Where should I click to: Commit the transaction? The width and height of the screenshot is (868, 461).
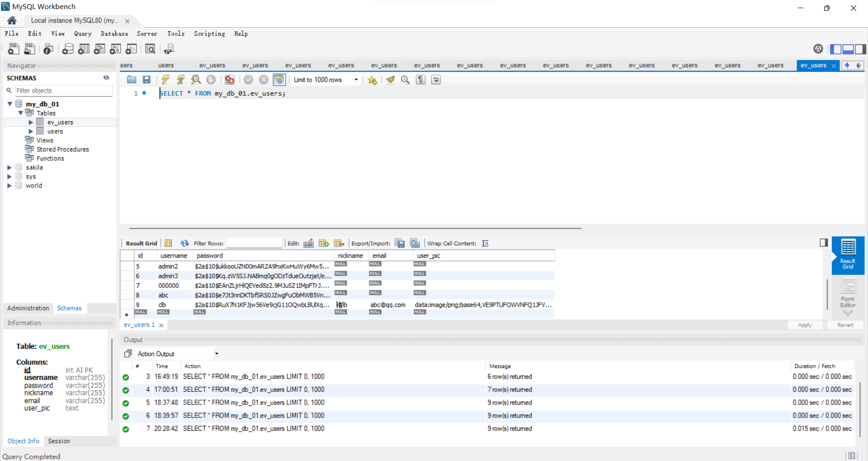(248, 80)
